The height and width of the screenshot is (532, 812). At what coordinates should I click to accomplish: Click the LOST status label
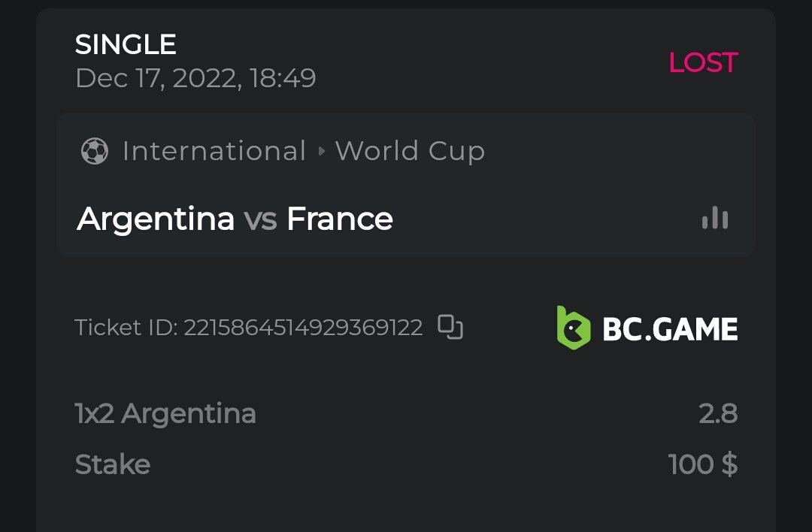pyautogui.click(x=703, y=63)
